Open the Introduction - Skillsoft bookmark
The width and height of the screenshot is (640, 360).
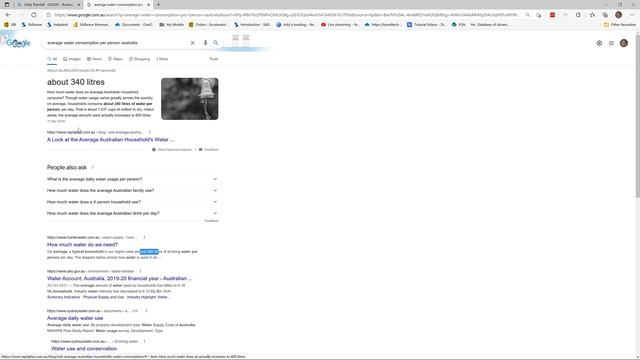[x=252, y=24]
